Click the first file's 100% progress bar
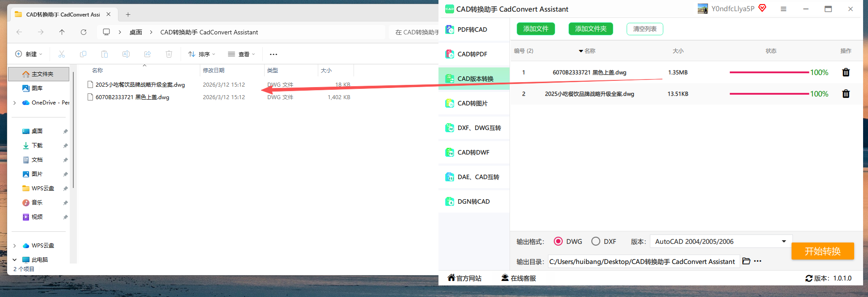The width and height of the screenshot is (868, 297). point(769,72)
